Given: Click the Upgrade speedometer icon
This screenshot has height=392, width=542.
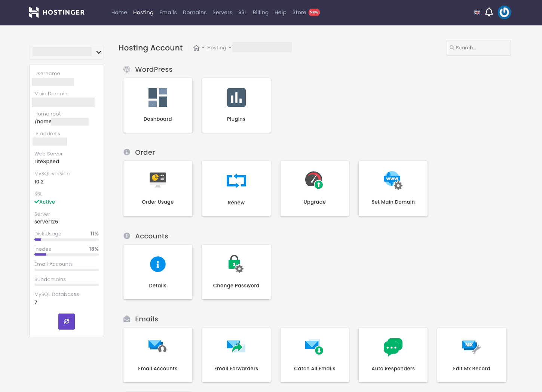Looking at the screenshot, I should pyautogui.click(x=314, y=180).
